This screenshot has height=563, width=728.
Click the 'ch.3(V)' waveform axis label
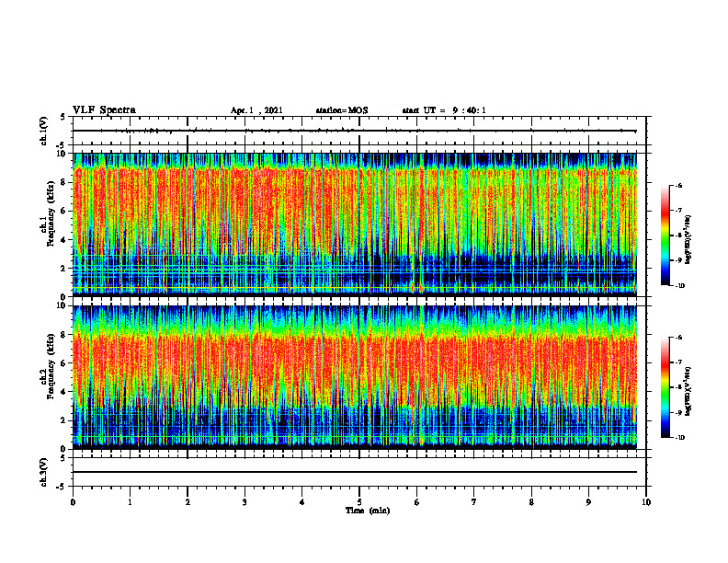[44, 472]
